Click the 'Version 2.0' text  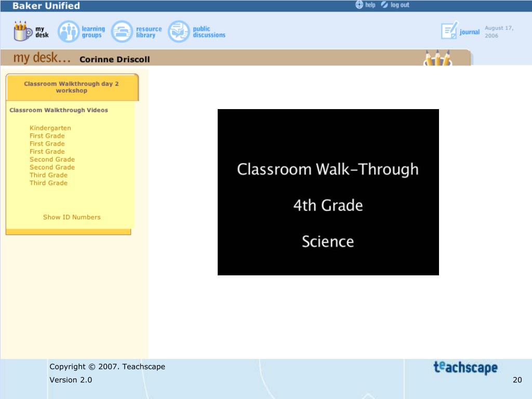point(71,380)
